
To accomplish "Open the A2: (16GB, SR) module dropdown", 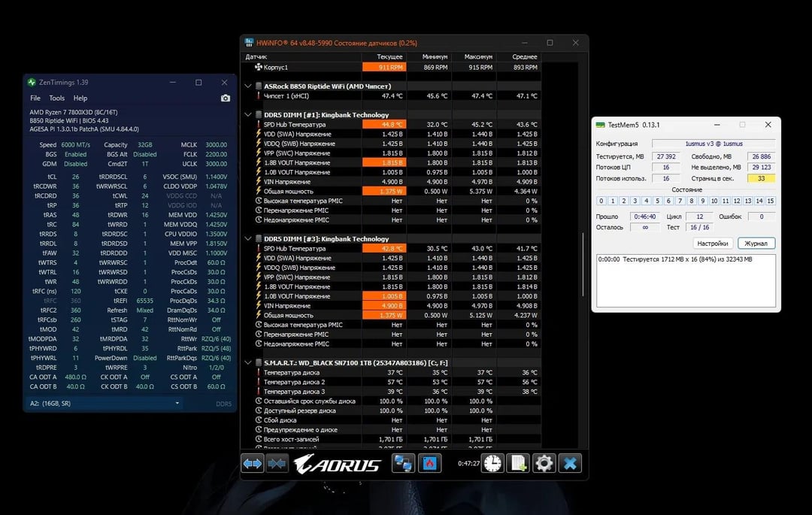I will point(104,403).
